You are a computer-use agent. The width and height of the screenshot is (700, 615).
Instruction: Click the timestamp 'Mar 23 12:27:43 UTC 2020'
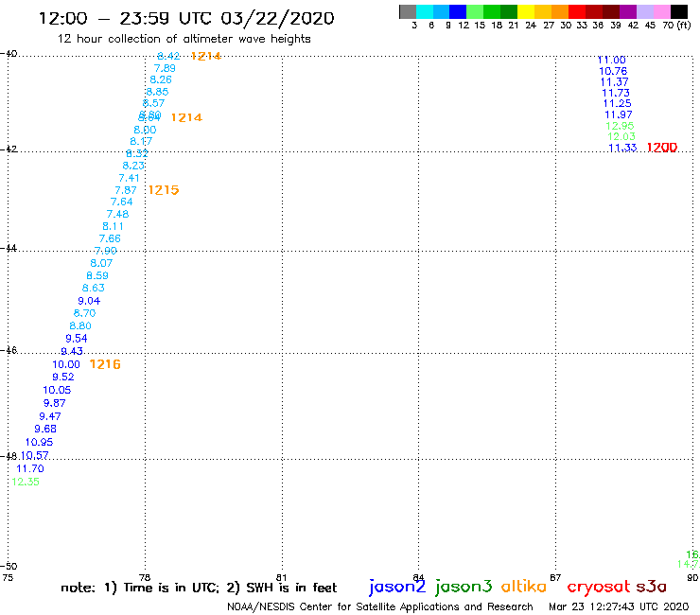point(619,607)
